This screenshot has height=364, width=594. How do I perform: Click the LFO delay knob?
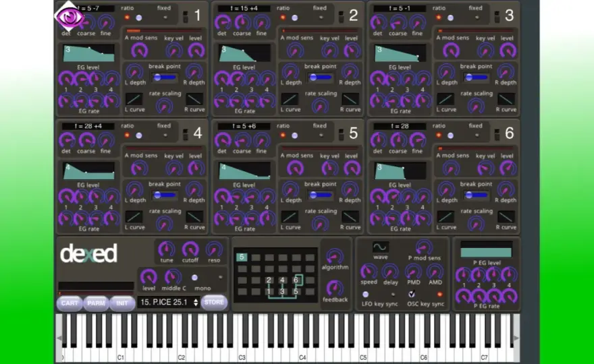click(389, 271)
